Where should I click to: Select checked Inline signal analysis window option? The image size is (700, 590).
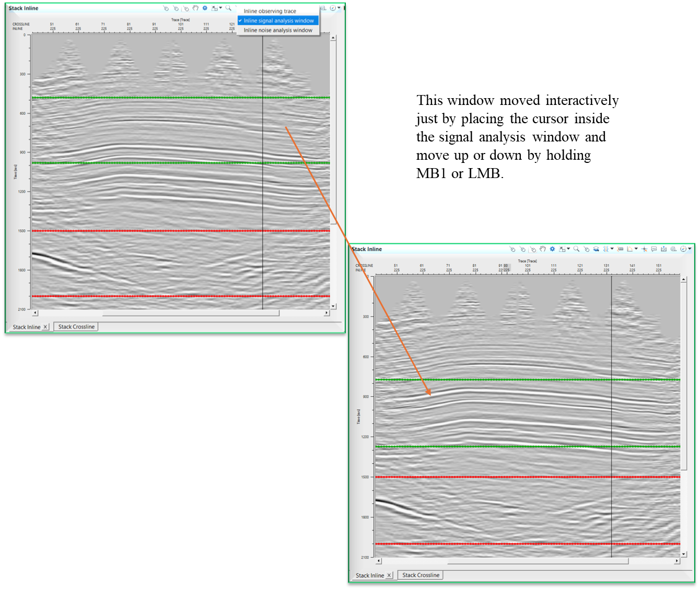(278, 21)
